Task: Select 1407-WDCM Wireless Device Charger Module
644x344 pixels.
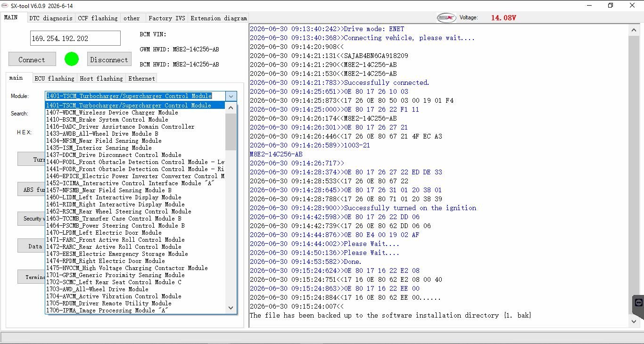Action: 135,113
